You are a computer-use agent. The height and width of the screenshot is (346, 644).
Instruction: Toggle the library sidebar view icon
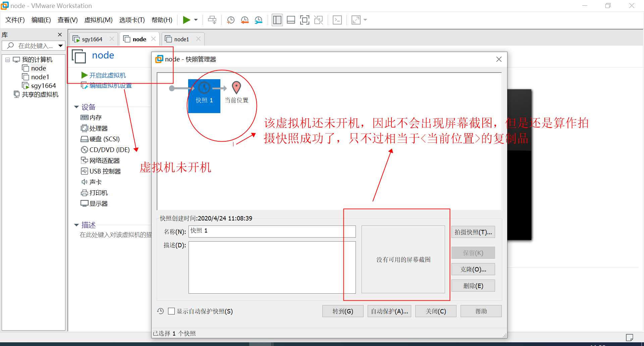[x=277, y=20]
